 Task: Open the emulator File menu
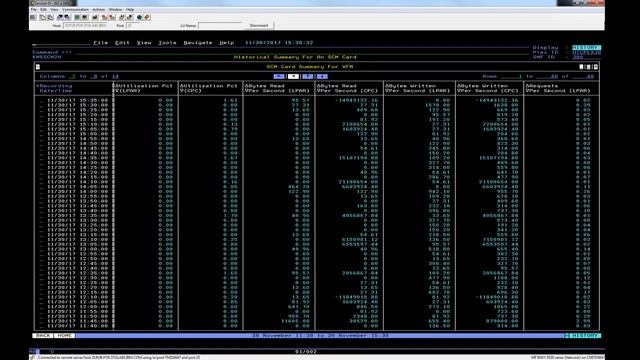click(x=33, y=9)
